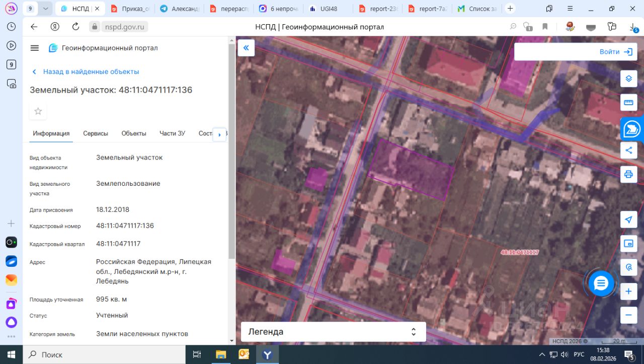Add land parcel to favorites star
The width and height of the screenshot is (644, 364).
click(x=38, y=111)
